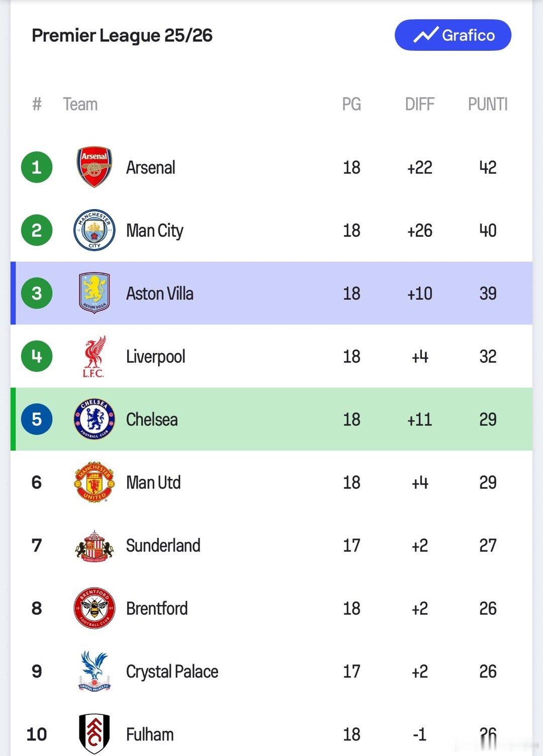Click the Manchester United crest
Image resolution: width=543 pixels, height=756 pixels.
(94, 482)
